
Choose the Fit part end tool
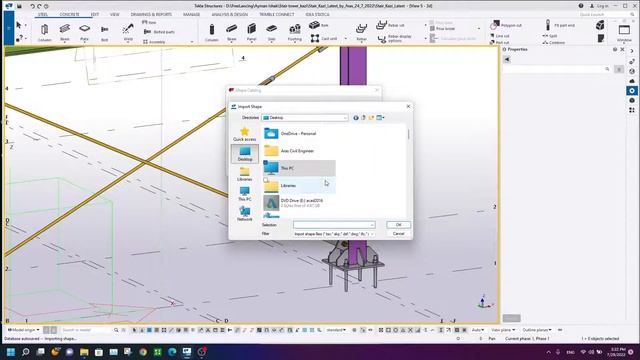pos(560,25)
